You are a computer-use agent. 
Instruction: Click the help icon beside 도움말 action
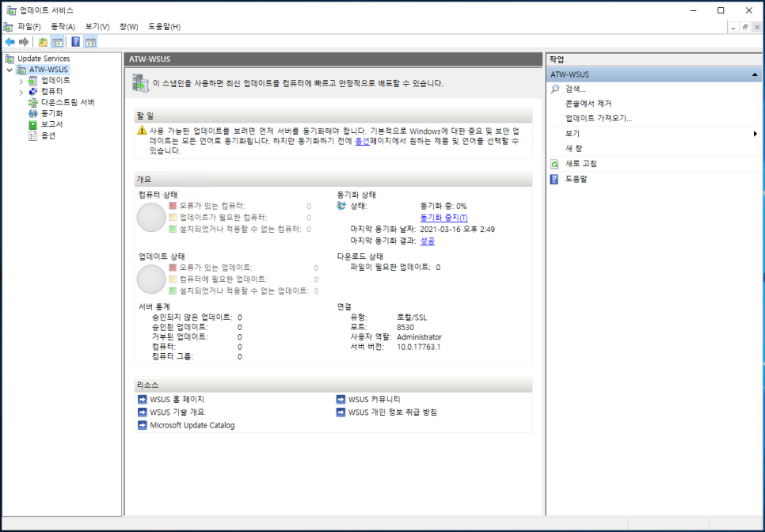[x=554, y=180]
